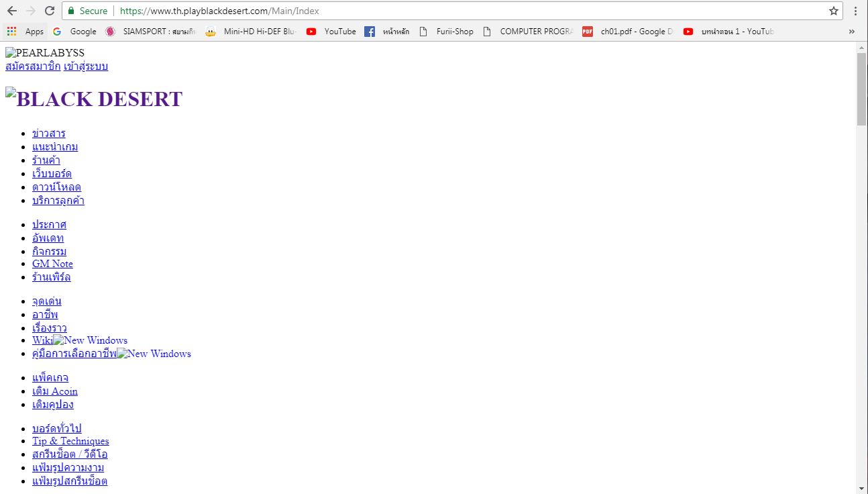This screenshot has width=868, height=494.
Task: Go to the ประกาศ page
Action: [49, 224]
